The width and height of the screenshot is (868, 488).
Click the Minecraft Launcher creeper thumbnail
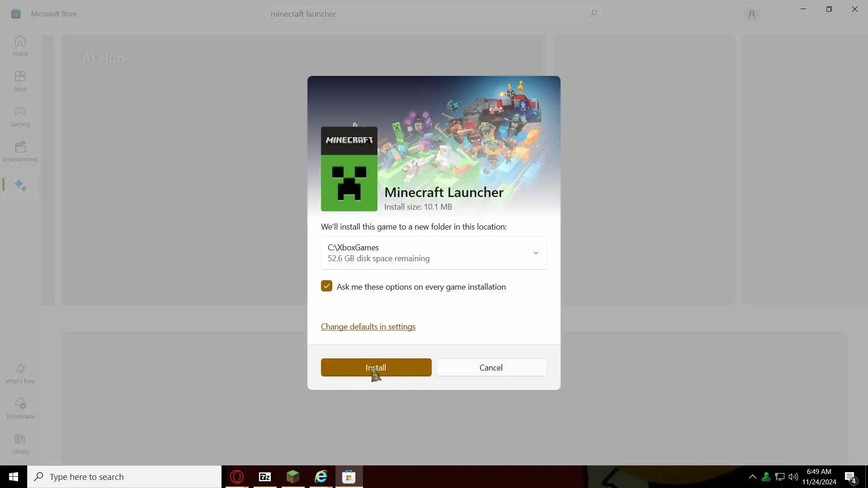pyautogui.click(x=349, y=169)
